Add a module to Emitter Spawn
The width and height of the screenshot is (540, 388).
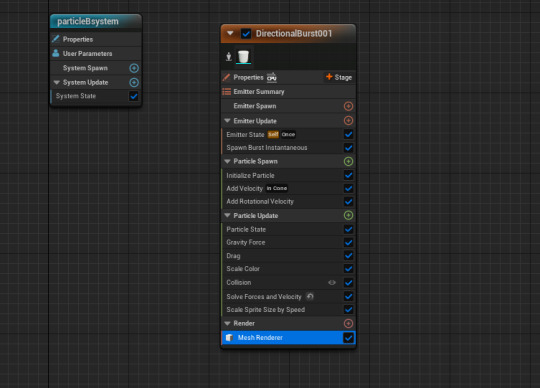[348, 106]
